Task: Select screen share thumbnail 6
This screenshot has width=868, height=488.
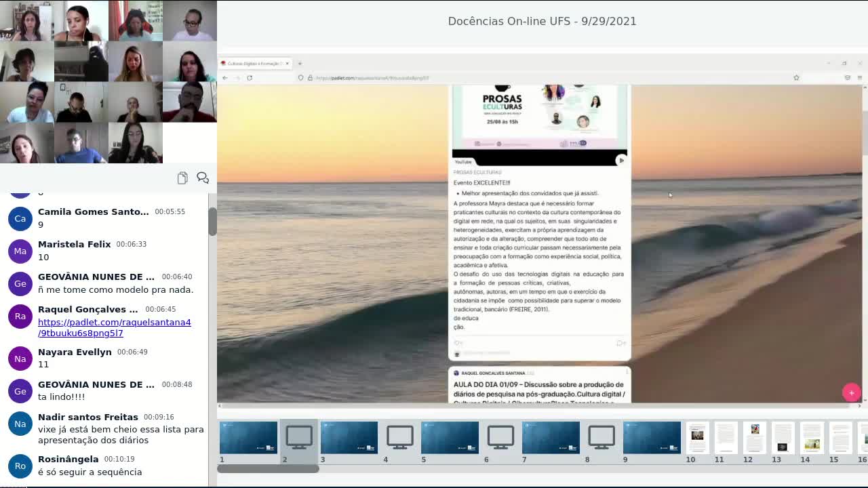Action: pos(500,438)
